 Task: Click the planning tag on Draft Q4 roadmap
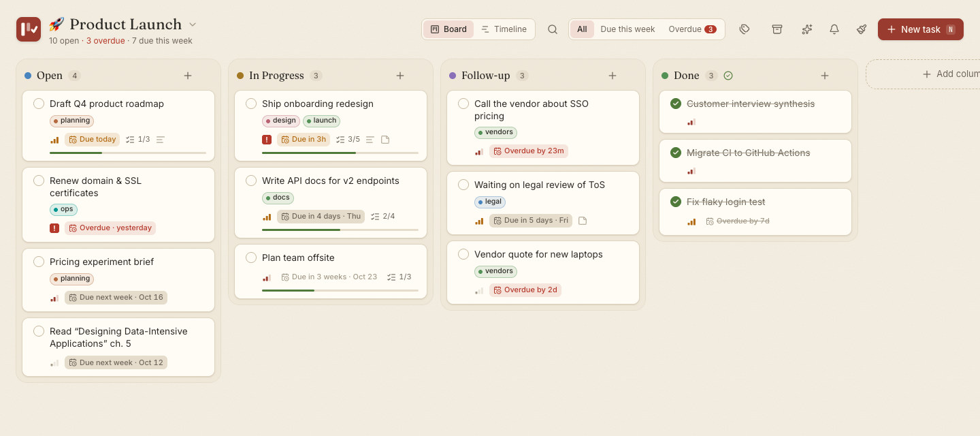(71, 121)
